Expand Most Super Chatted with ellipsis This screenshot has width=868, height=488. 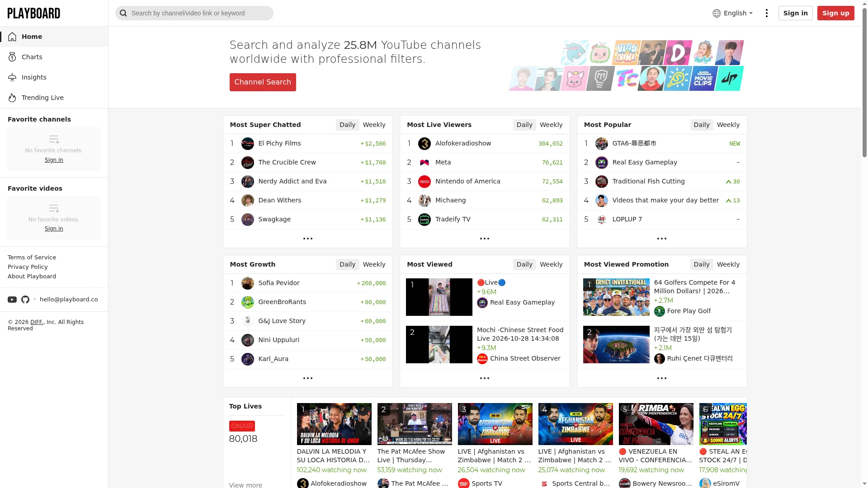point(308,239)
